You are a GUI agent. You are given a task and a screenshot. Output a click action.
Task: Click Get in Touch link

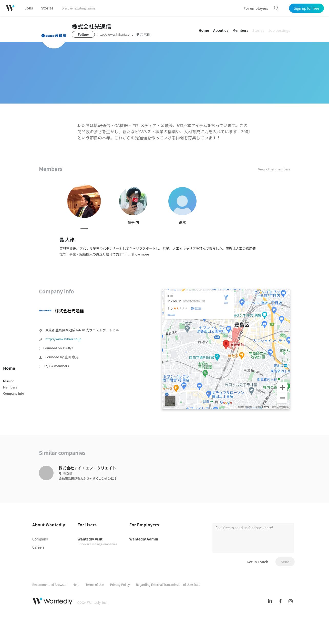click(257, 562)
